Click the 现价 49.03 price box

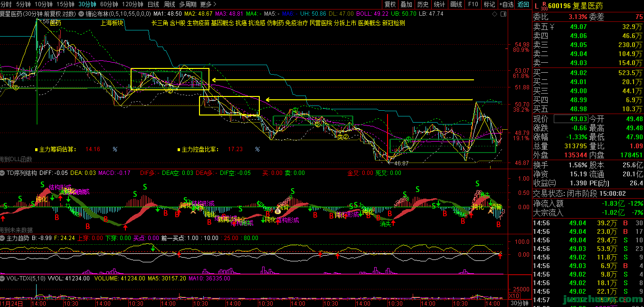coord(571,119)
